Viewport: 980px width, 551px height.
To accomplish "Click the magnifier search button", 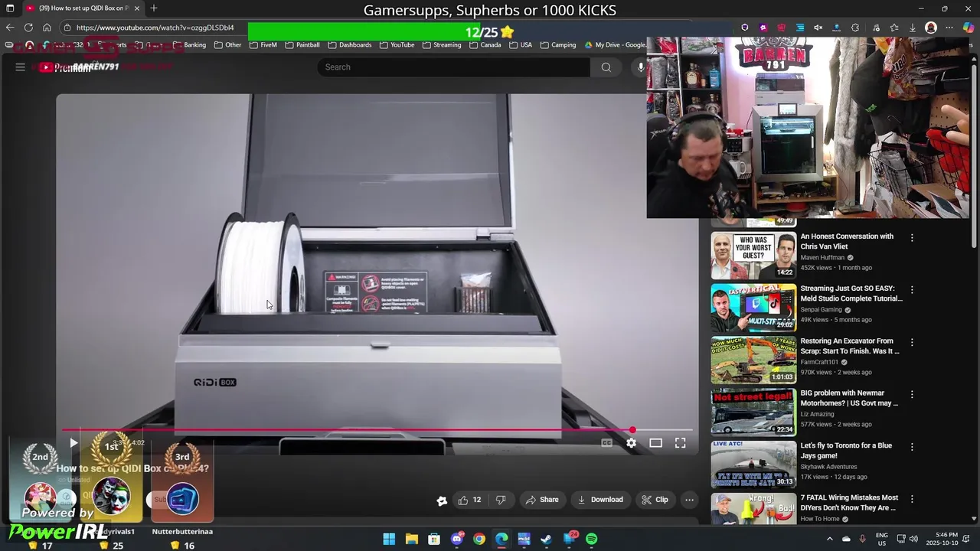I will pyautogui.click(x=606, y=67).
